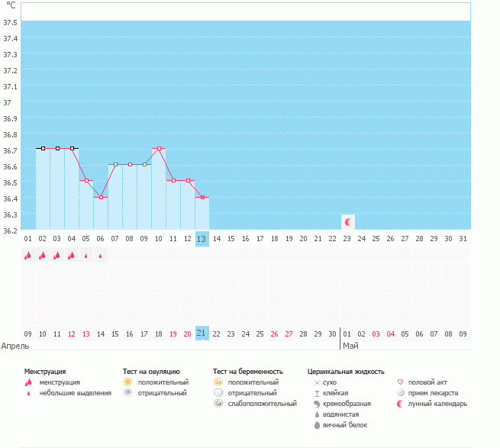The height and width of the screenshot is (448, 500).
Task: Click the light discharge icon under day 06
Action: (100, 256)
